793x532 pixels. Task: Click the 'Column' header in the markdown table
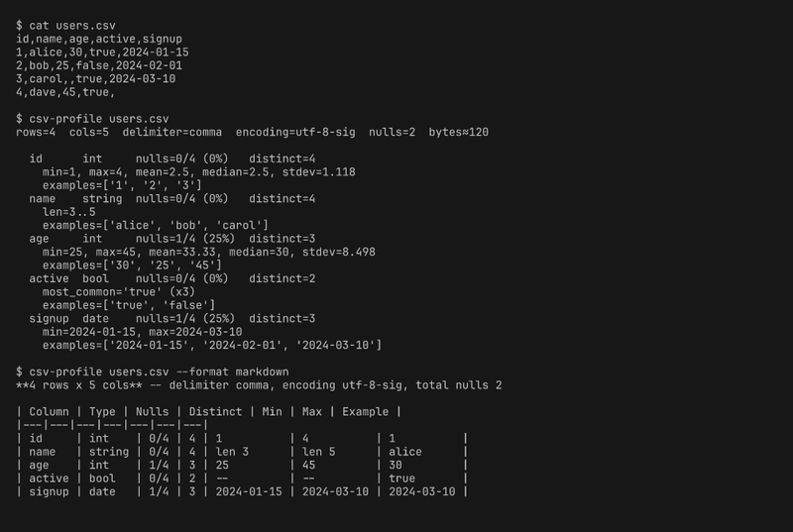click(x=49, y=411)
